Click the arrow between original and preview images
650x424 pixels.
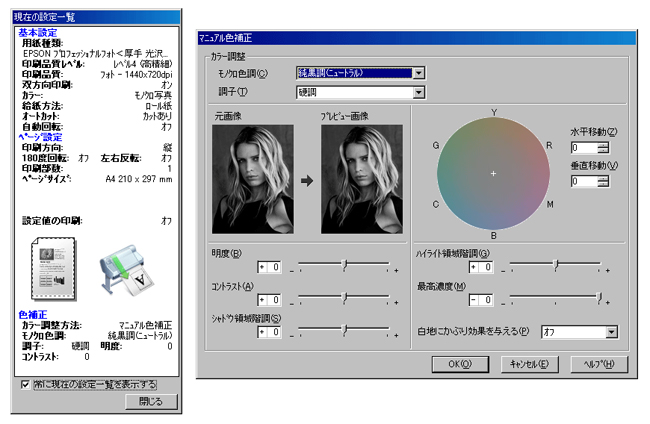click(306, 182)
